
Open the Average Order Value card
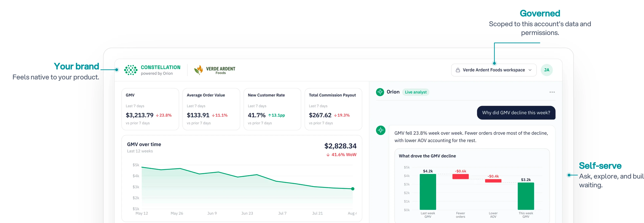(211, 109)
